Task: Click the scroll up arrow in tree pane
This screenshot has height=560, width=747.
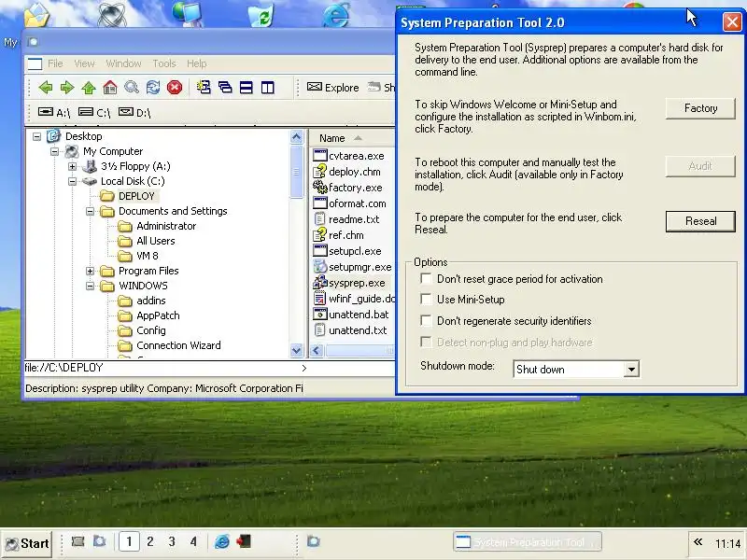Action: (x=296, y=137)
